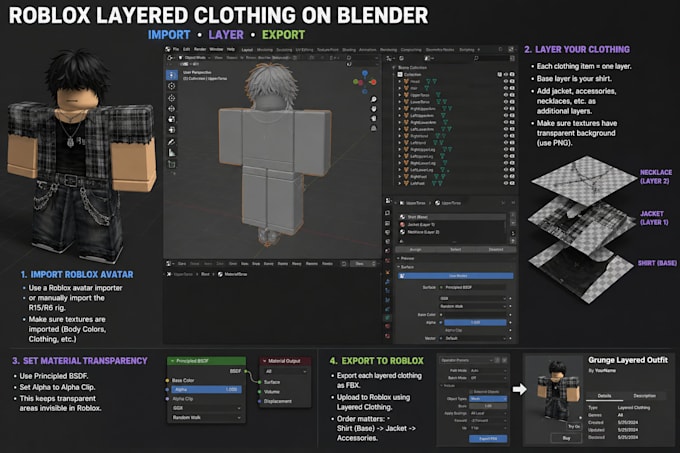This screenshot has height=453, width=680.
Task: Click the navigation gizmo's green Y axis
Action: click(x=356, y=81)
